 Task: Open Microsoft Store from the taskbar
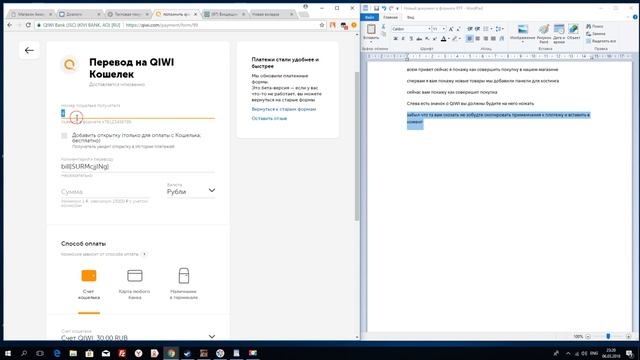point(89,353)
